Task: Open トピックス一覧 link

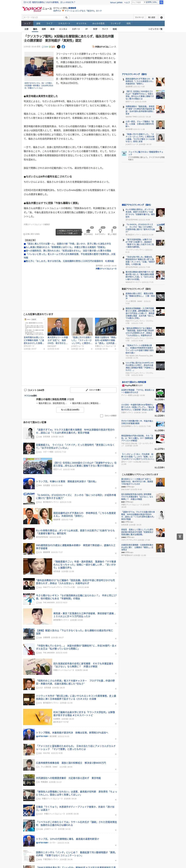Action: [x=155, y=29]
